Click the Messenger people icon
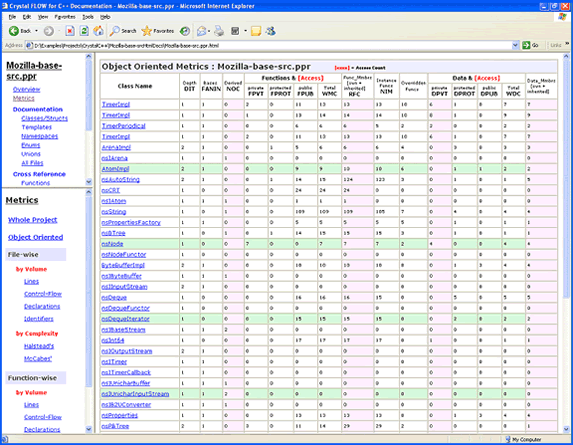Screen dimensions: 573x445 click(x=271, y=31)
